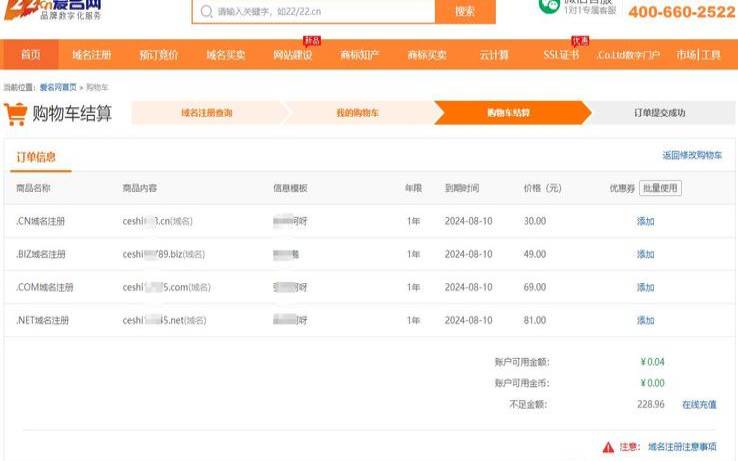Focus the keyword search input field

(x=313, y=11)
